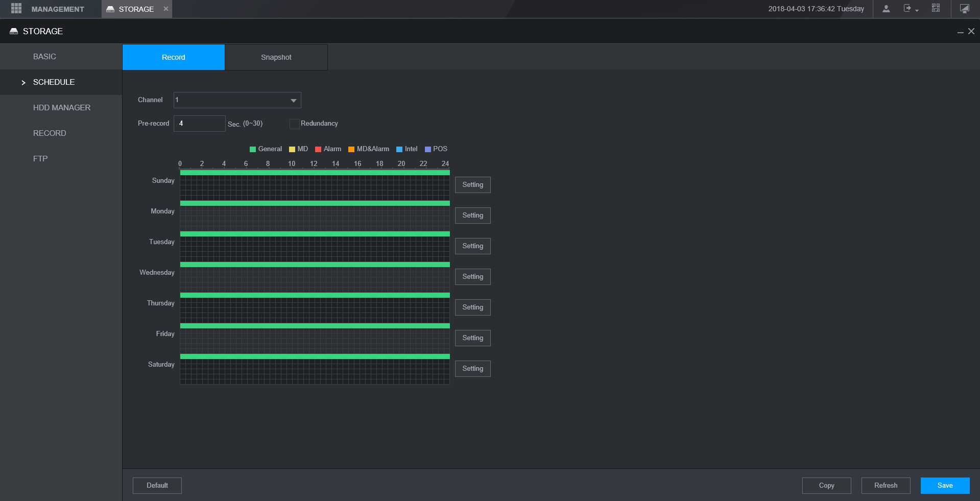Click the Pre-record seconds input field

tap(199, 124)
